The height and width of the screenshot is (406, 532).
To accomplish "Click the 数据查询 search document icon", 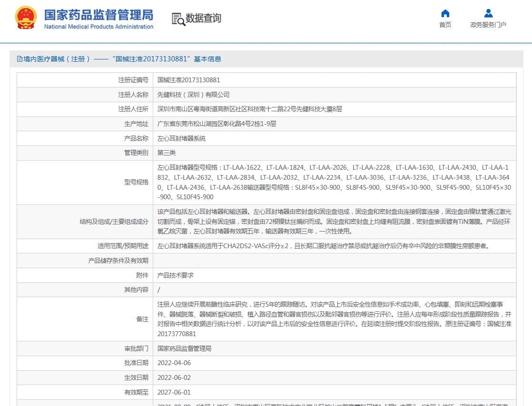I will coord(178,19).
